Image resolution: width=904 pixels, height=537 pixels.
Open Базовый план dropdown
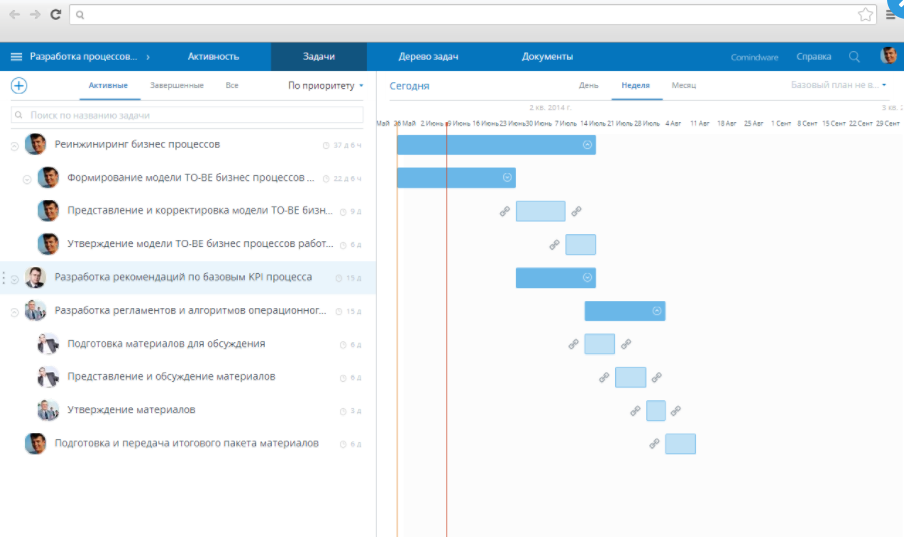click(x=838, y=85)
